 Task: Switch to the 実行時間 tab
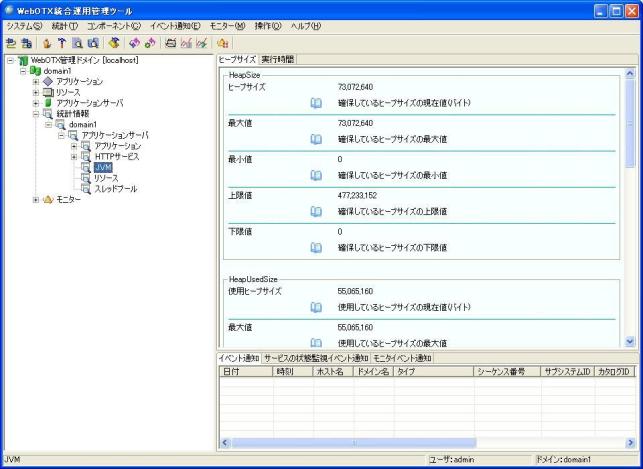click(x=277, y=60)
